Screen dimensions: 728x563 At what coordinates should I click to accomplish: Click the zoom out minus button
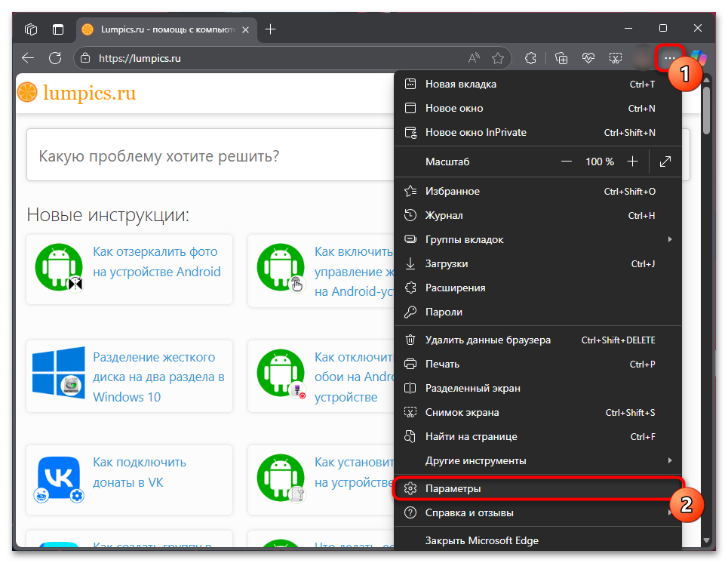click(x=567, y=162)
